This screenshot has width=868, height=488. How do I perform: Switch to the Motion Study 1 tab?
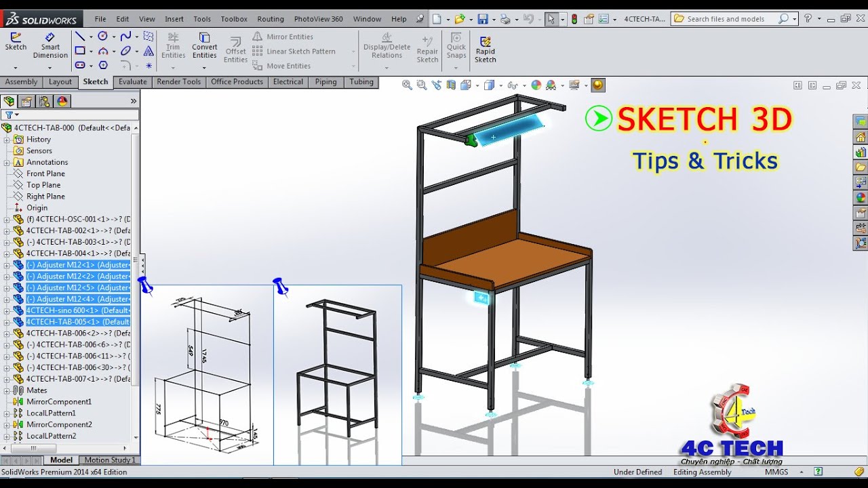110,460
